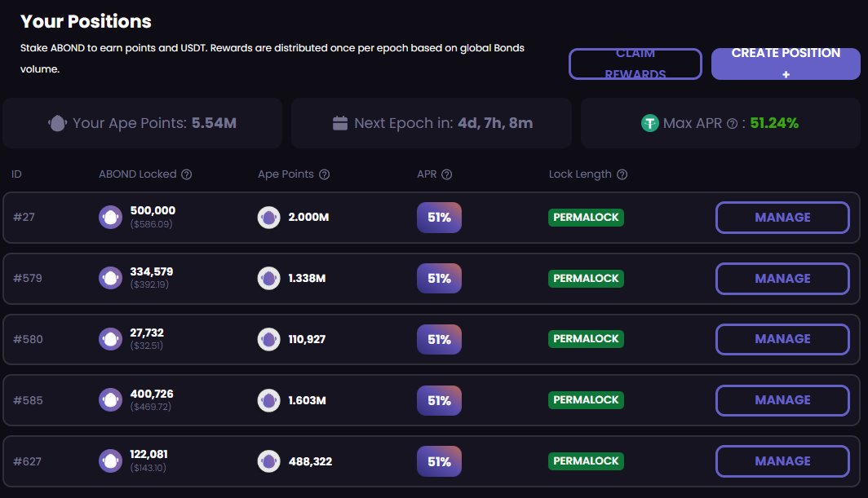Open Manage for position #627
The width and height of the screenshot is (868, 498).
(782, 461)
